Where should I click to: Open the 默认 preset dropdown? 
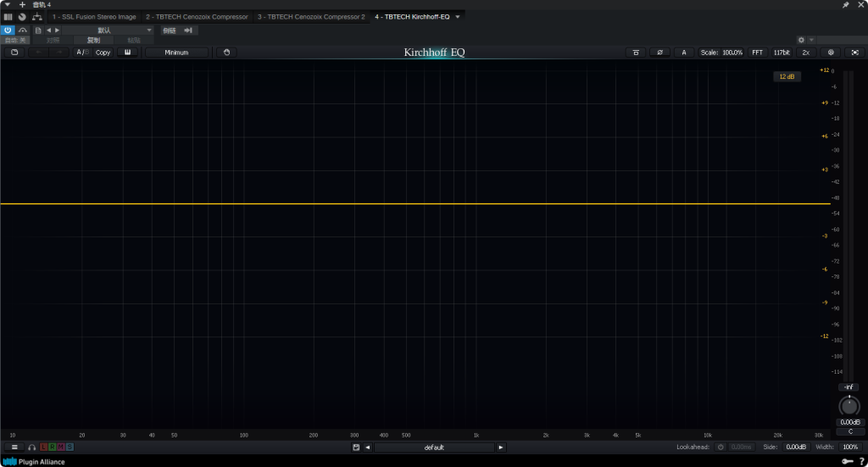(108, 31)
